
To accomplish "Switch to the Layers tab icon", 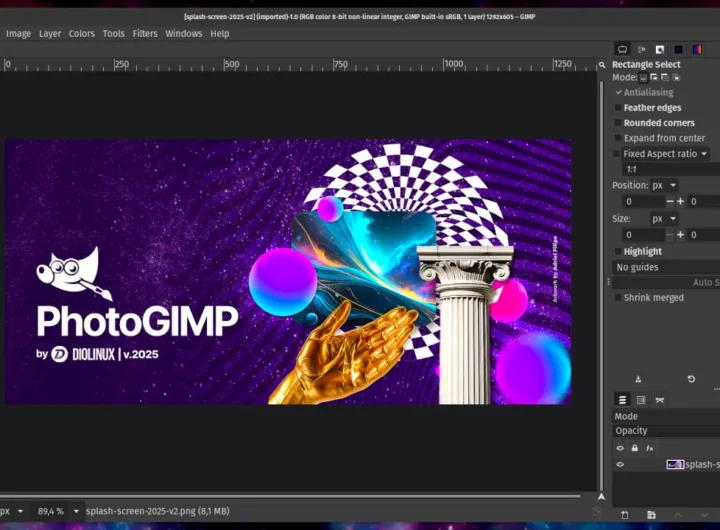I will [622, 400].
